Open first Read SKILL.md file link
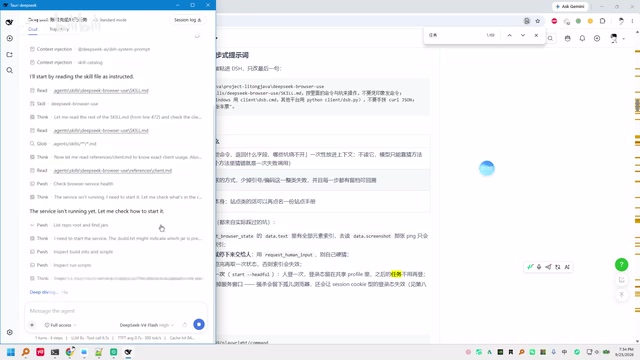The image size is (640, 360). click(x=101, y=91)
